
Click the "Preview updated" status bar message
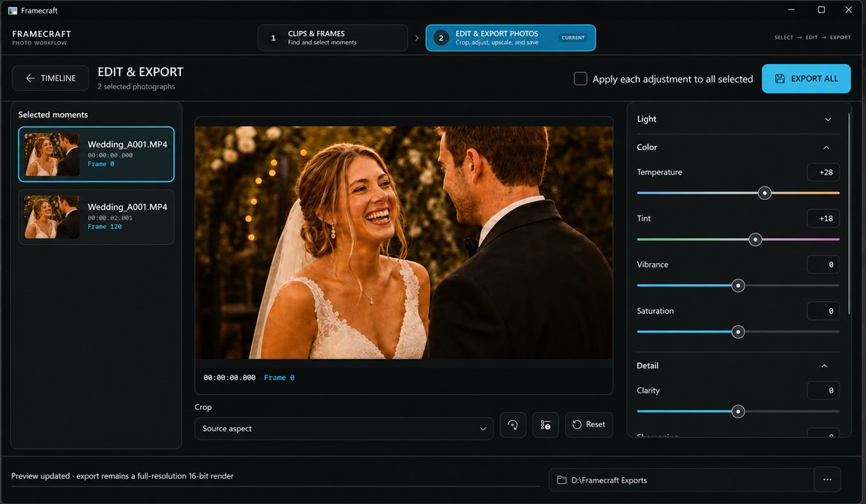(x=122, y=476)
